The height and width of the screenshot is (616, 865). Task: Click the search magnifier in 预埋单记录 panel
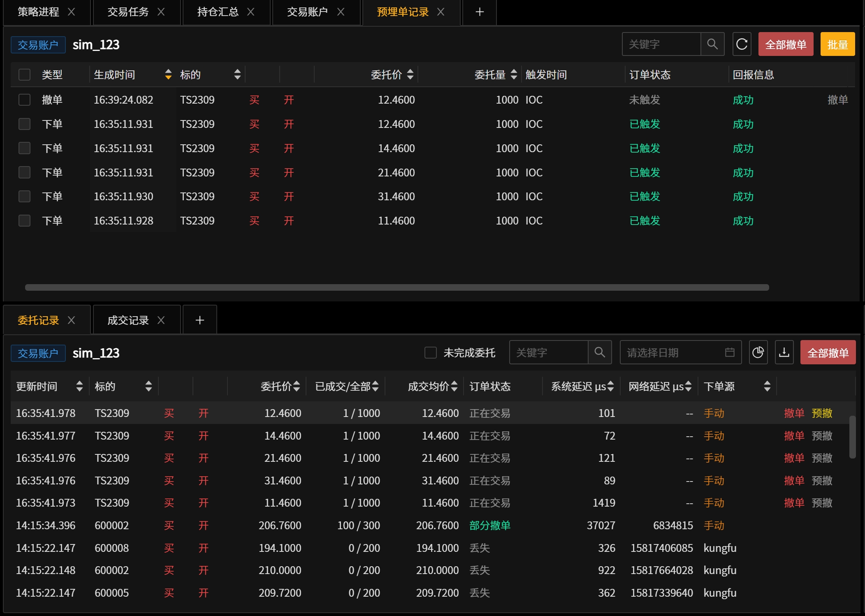coord(713,44)
